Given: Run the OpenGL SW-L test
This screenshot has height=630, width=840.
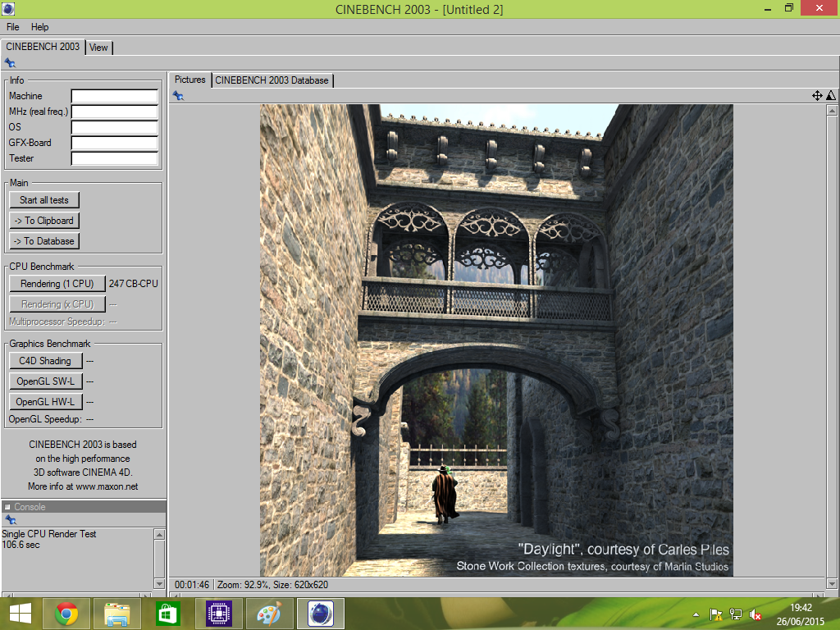Looking at the screenshot, I should tap(46, 381).
